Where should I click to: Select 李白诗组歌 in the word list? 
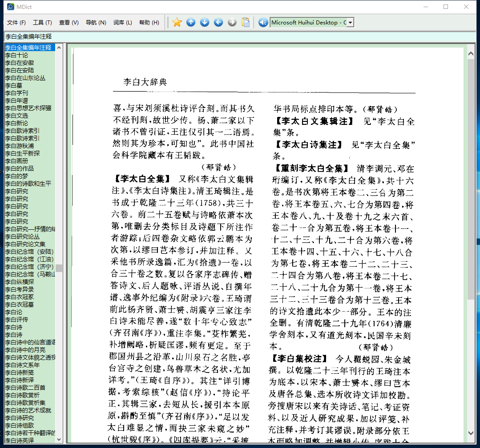tap(20, 425)
